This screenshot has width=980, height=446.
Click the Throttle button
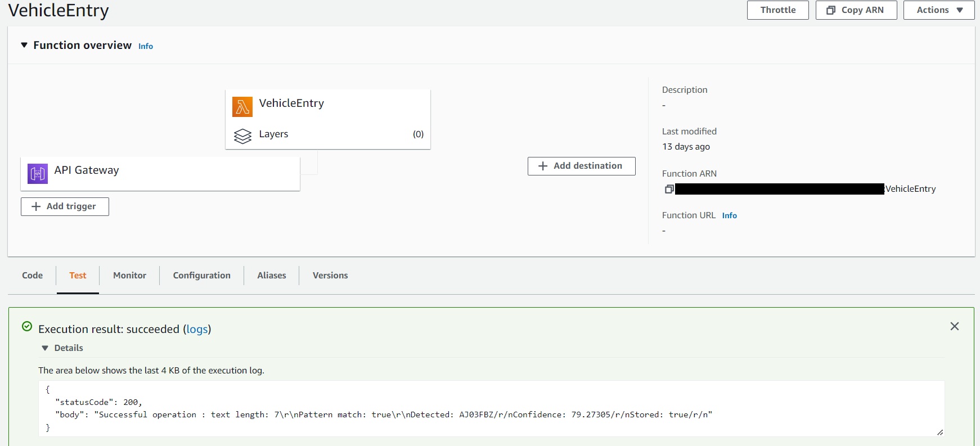(777, 10)
